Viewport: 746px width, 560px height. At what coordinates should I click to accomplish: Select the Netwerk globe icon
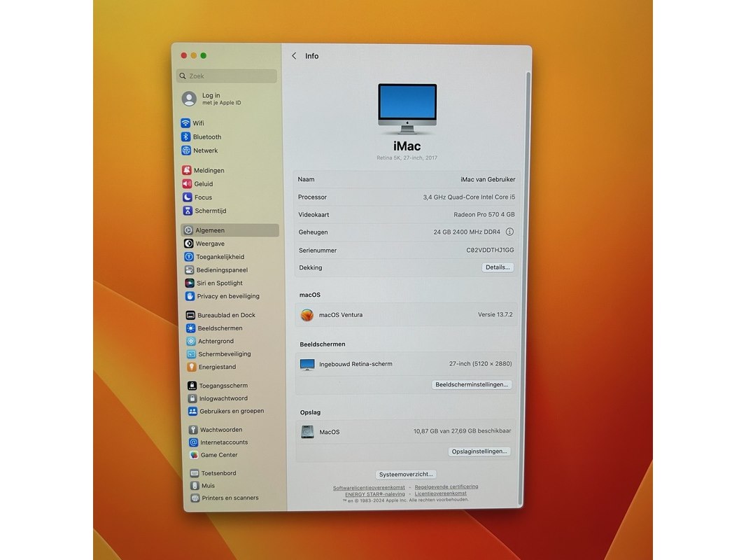pyautogui.click(x=185, y=150)
